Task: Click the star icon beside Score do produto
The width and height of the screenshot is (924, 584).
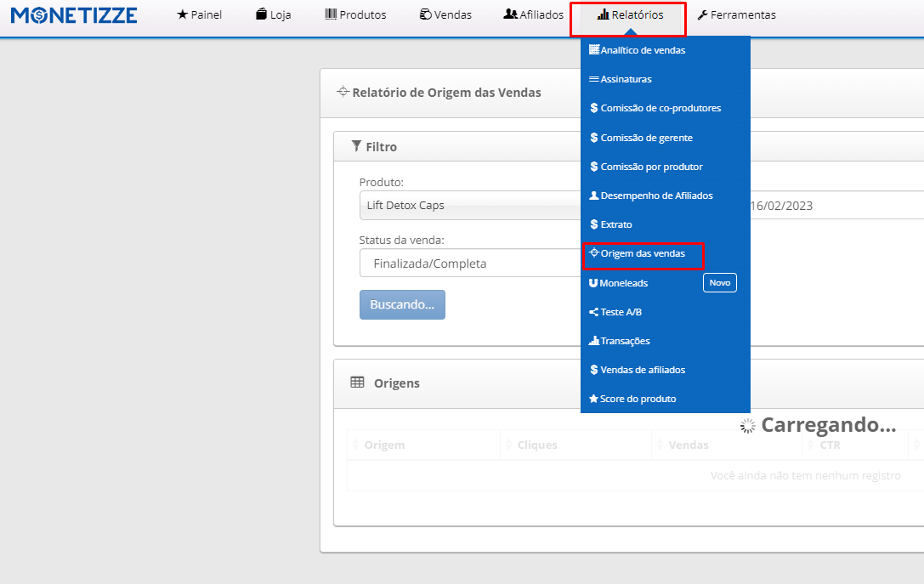Action: [x=594, y=399]
